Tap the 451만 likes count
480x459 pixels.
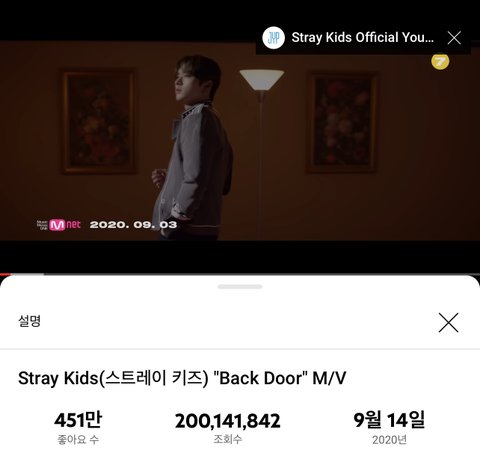pyautogui.click(x=78, y=420)
